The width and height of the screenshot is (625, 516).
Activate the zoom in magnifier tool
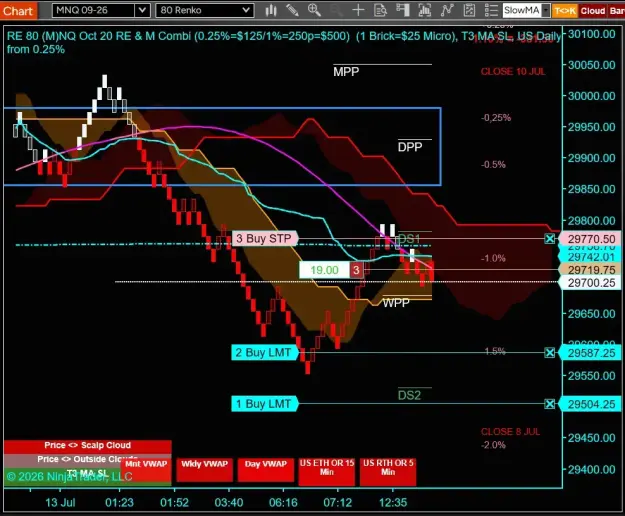click(x=314, y=10)
